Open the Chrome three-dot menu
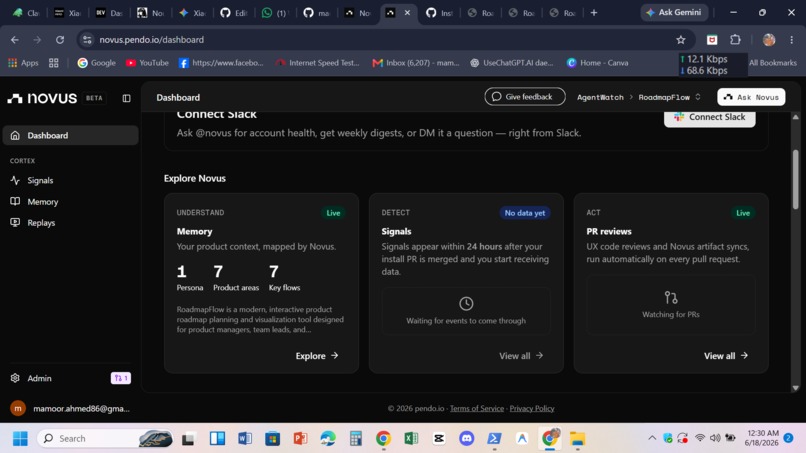This screenshot has width=806, height=453. click(792, 40)
